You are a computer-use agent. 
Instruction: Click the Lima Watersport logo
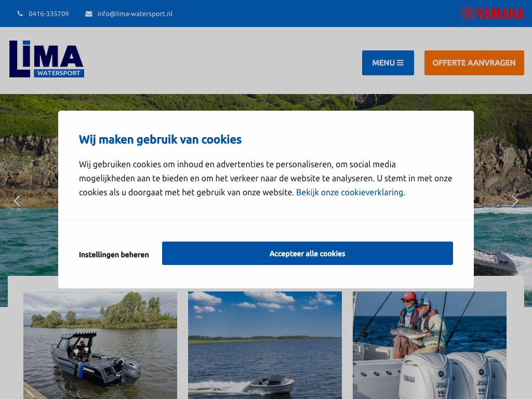tap(47, 59)
